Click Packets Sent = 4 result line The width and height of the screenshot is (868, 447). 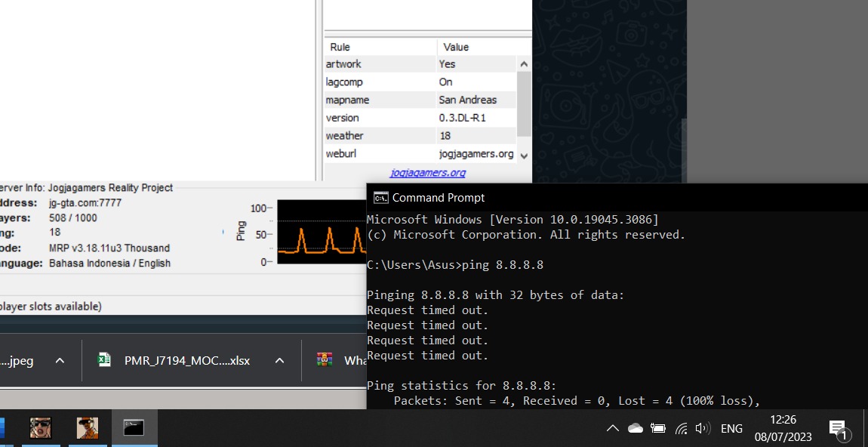coord(577,400)
